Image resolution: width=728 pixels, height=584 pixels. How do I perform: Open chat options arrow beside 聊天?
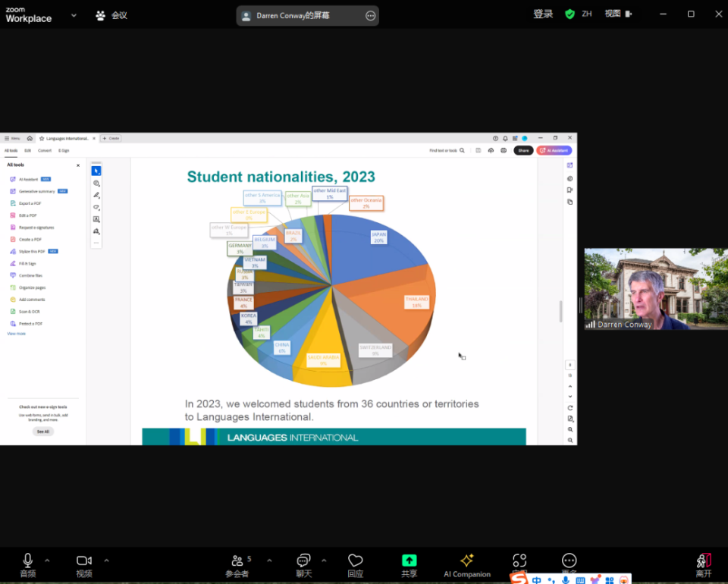324,560
